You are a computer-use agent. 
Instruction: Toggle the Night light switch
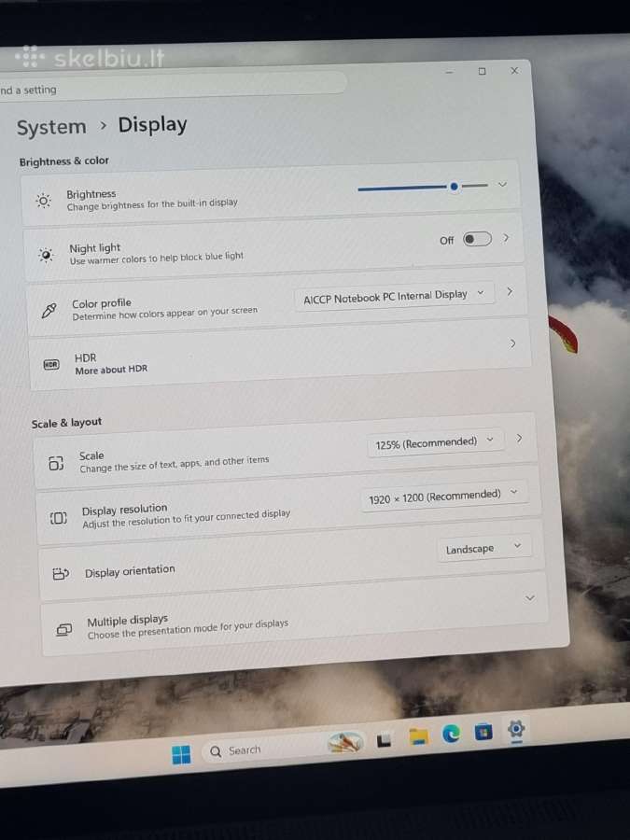[x=477, y=239]
